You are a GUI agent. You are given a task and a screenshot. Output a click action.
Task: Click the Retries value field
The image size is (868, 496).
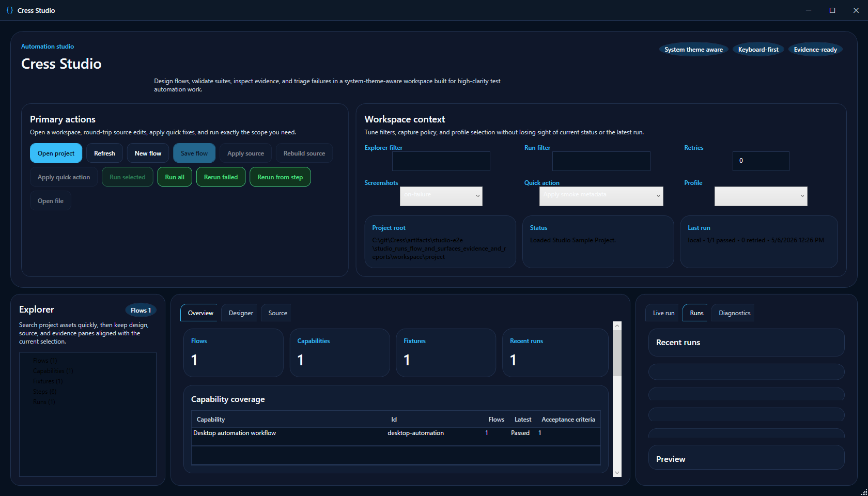(761, 161)
